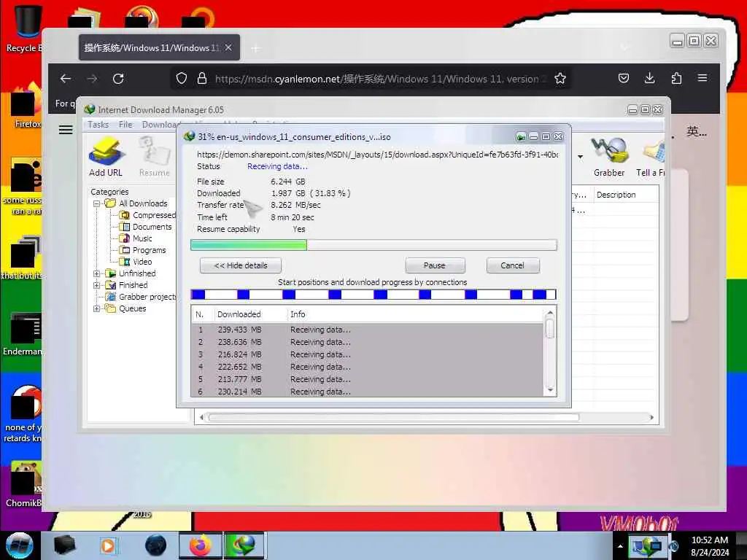
Task: Click the Tell a Friend toolbar icon
Action: [x=651, y=157]
